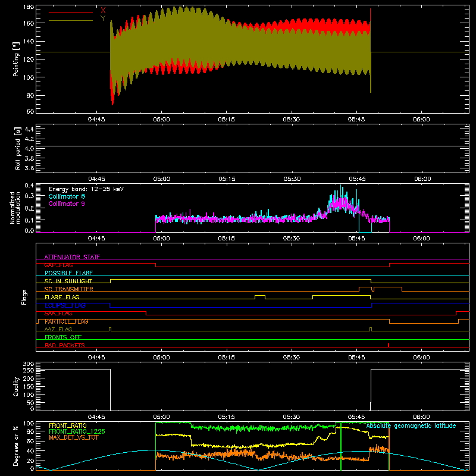The image size is (476, 476).
Task: Click the 'Quality' axis title
Action: pyautogui.click(x=16, y=386)
